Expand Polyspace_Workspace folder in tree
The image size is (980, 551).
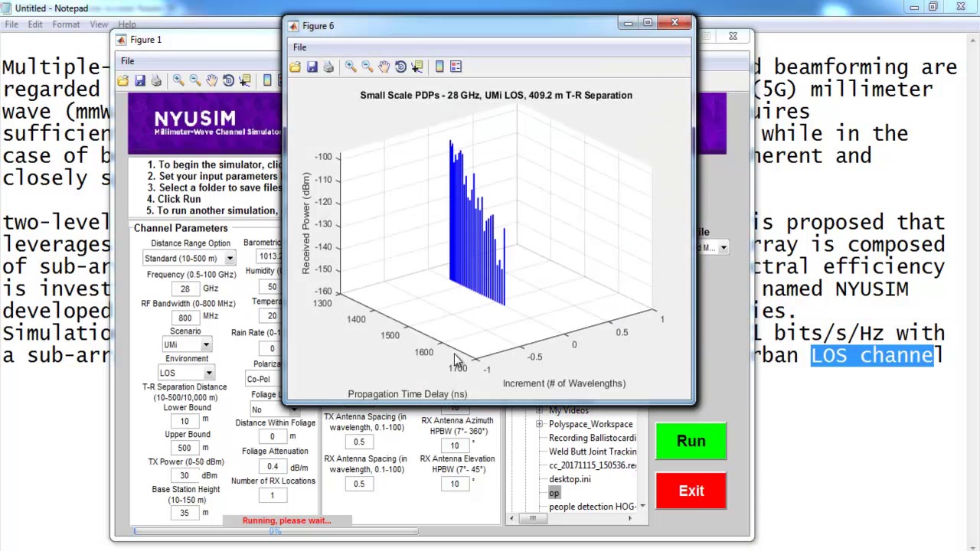pos(540,424)
